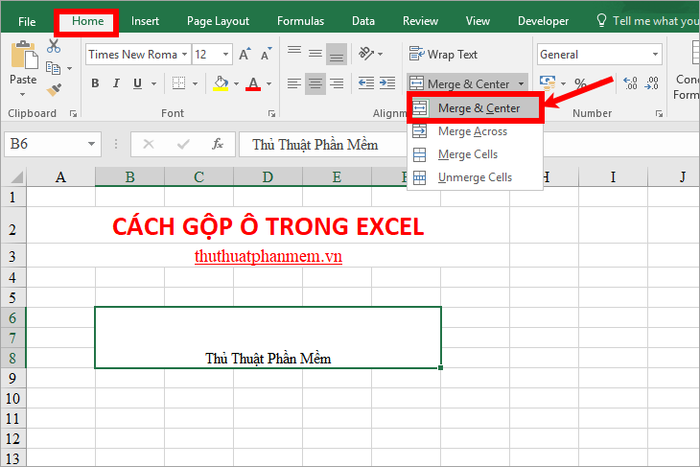Image resolution: width=700 pixels, height=467 pixels.
Task: Select Align Left icon
Action: point(294,83)
